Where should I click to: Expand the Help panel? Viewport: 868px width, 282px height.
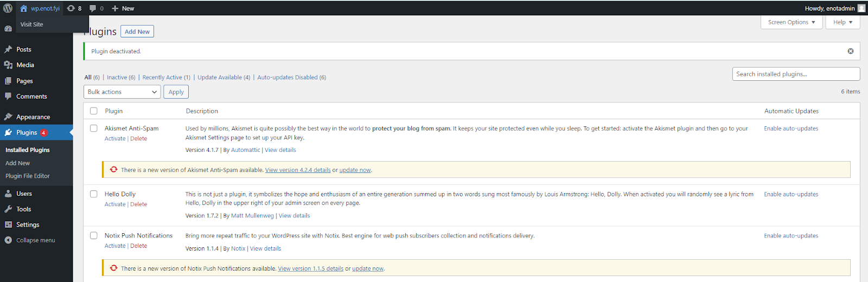point(843,22)
